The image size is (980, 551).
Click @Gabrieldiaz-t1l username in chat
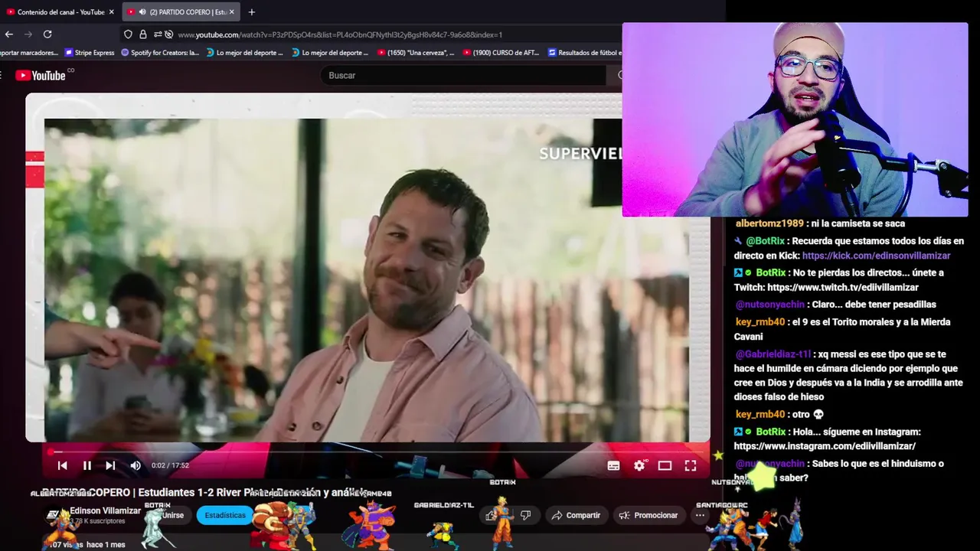pos(773,354)
